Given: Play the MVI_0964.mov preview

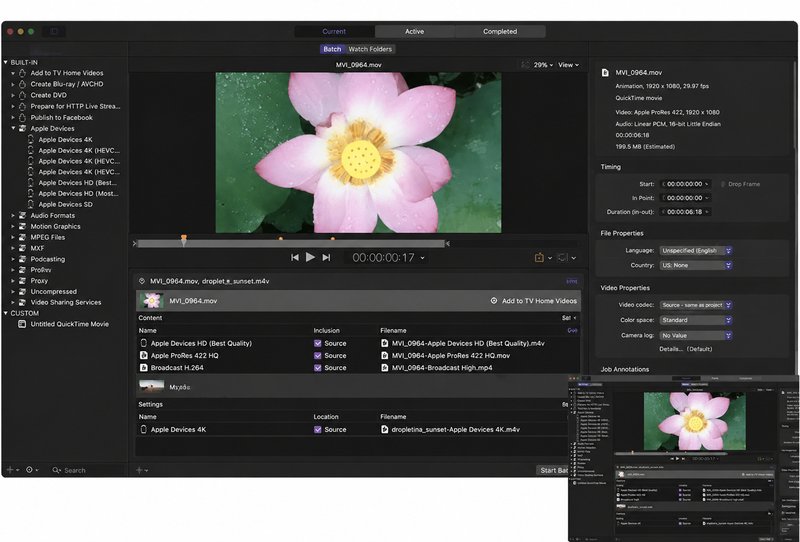Looking at the screenshot, I should (310, 257).
